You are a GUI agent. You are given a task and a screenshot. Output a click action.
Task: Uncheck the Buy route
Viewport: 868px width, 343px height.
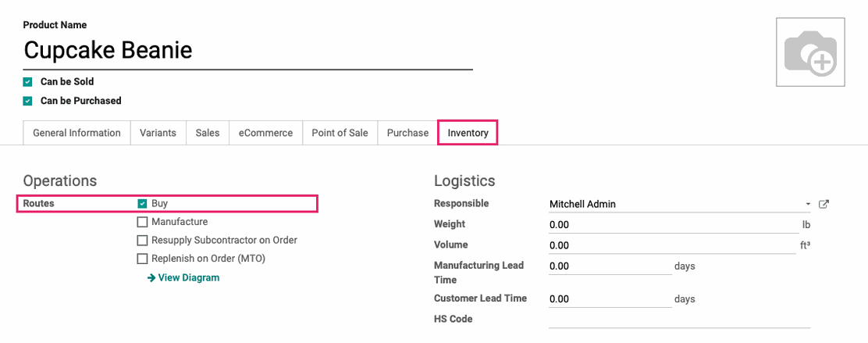142,203
